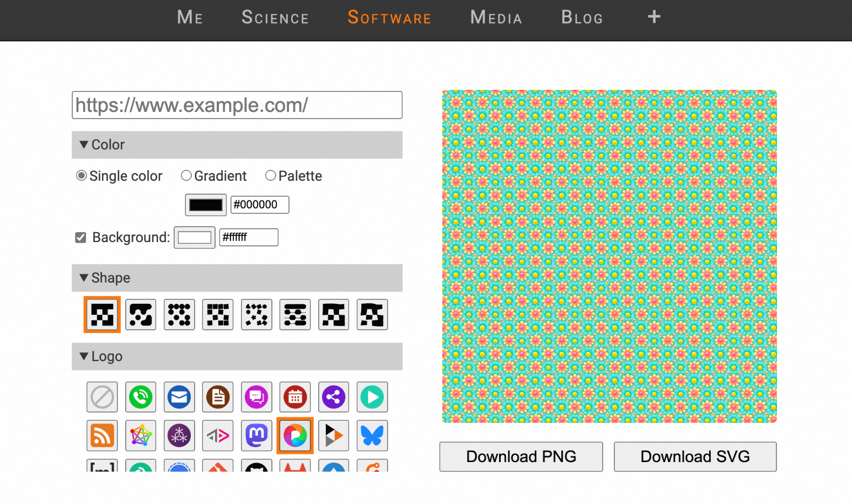Navigate to the Media section
This screenshot has height=504, width=852.
coord(496,17)
